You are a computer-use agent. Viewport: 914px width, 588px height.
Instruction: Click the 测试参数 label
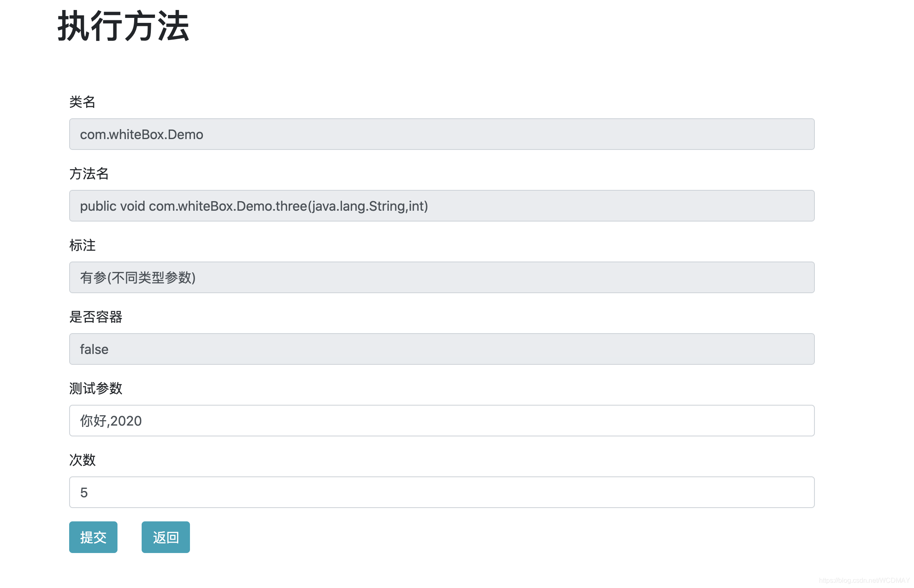(x=95, y=388)
